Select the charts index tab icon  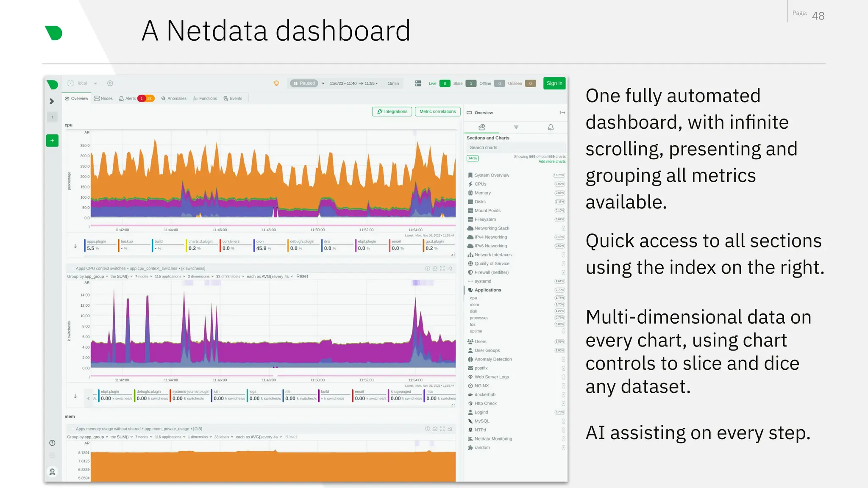[482, 127]
